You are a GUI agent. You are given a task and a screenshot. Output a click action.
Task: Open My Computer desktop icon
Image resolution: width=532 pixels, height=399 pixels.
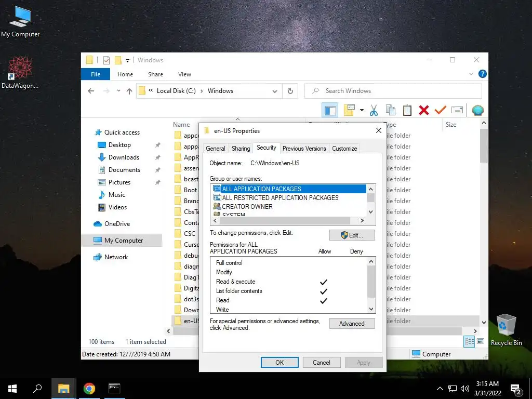point(20,21)
